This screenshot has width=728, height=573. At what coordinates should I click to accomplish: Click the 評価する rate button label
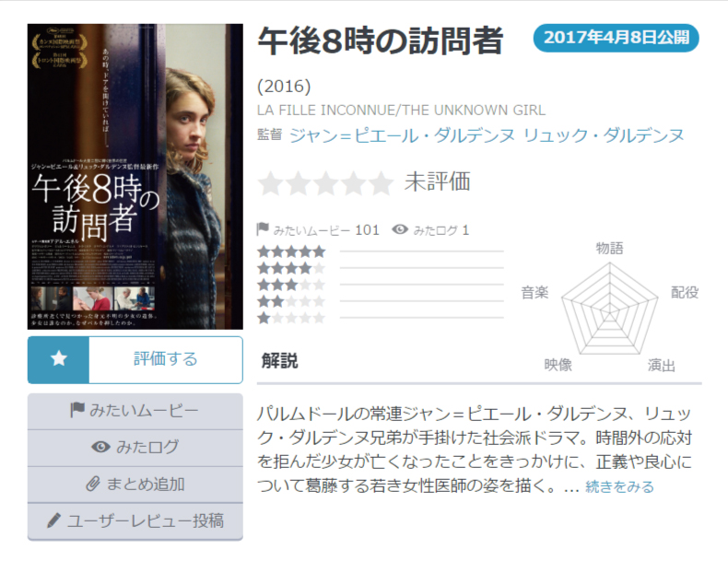click(x=166, y=359)
